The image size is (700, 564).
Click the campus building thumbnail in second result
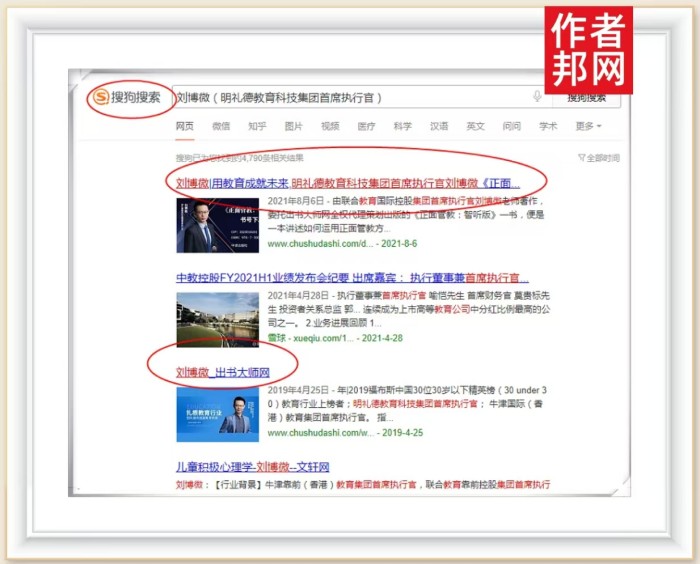click(x=217, y=319)
